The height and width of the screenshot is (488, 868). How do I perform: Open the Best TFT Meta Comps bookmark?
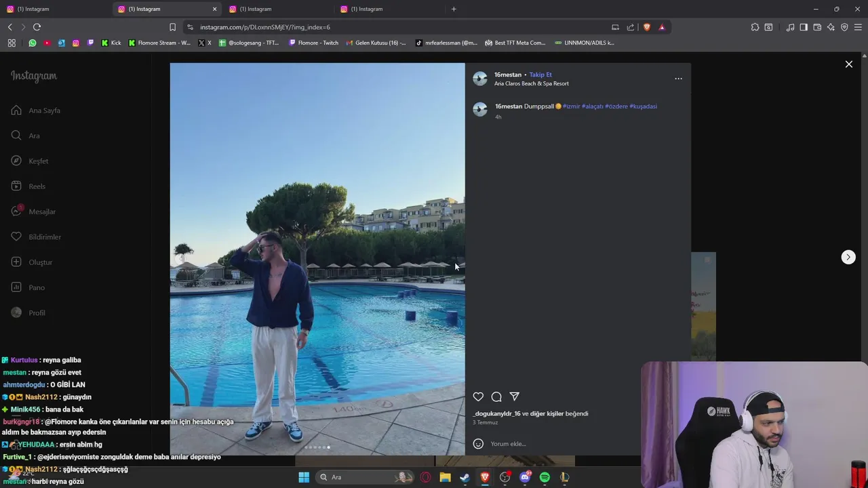[515, 43]
